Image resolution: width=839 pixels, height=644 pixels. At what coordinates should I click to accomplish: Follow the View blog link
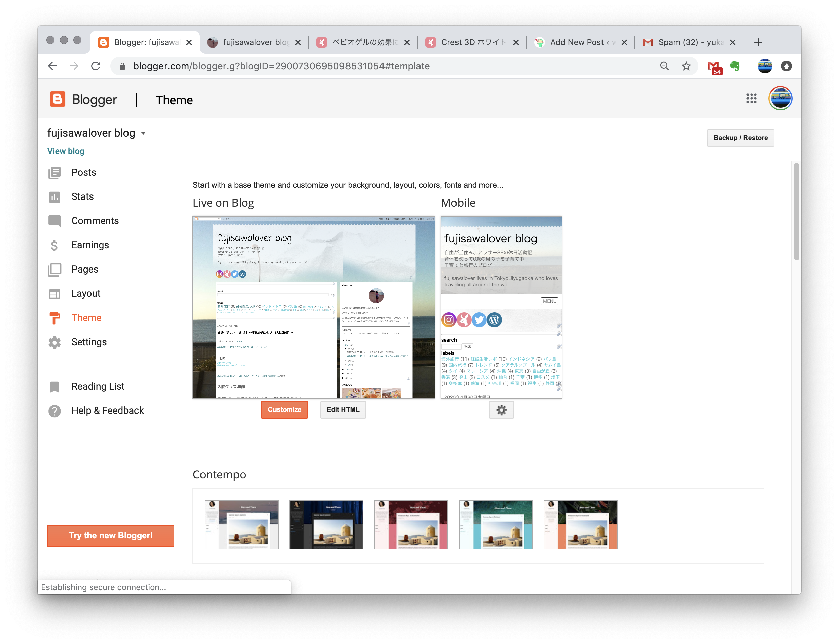click(x=66, y=151)
